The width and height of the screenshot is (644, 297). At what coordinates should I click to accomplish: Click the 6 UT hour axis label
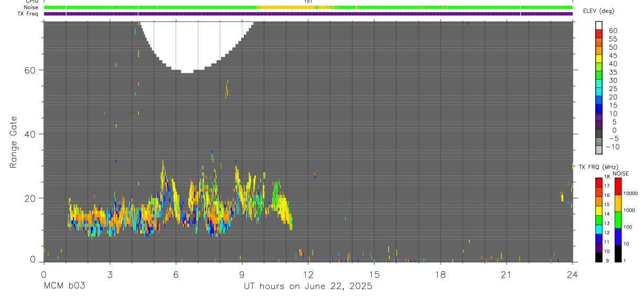tap(176, 274)
